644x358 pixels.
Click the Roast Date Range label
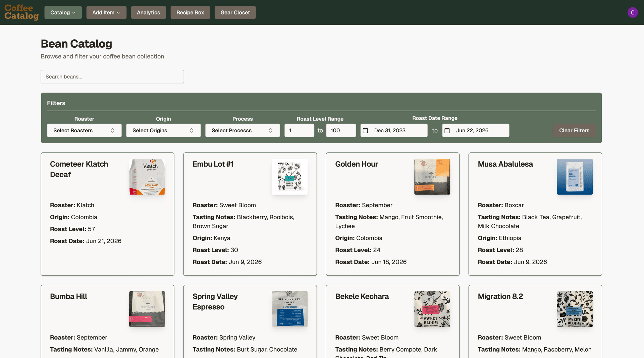click(x=435, y=118)
